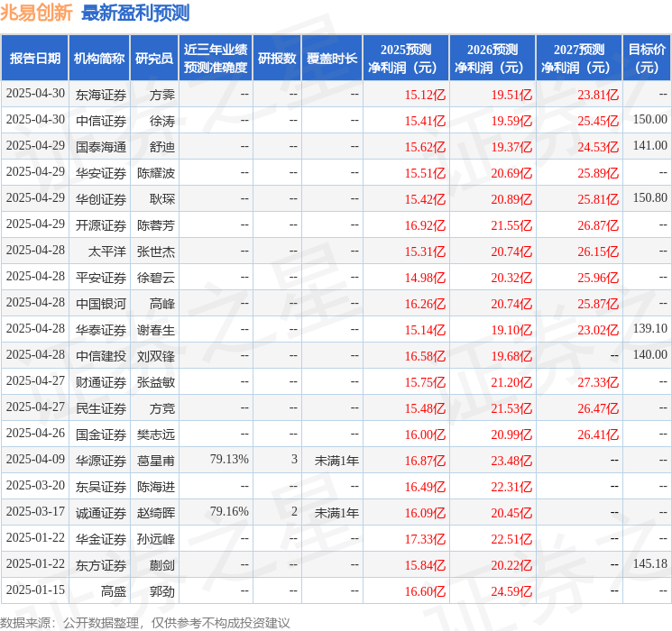This screenshot has width=672, height=631.
Task: Click the 2027预测净利润 column header
Action: coord(578,59)
